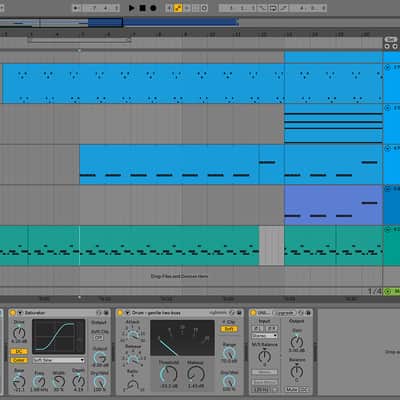This screenshot has width=400, height=400.
Task: Fold the Saturator device with its triangle
Action: click(x=20, y=313)
